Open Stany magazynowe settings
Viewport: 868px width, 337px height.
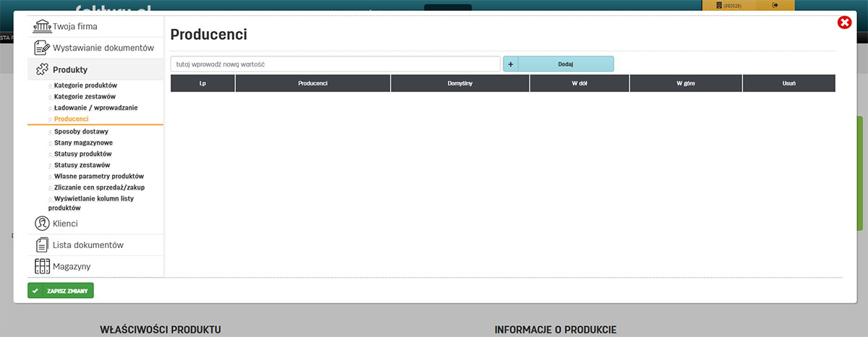pyautogui.click(x=83, y=143)
